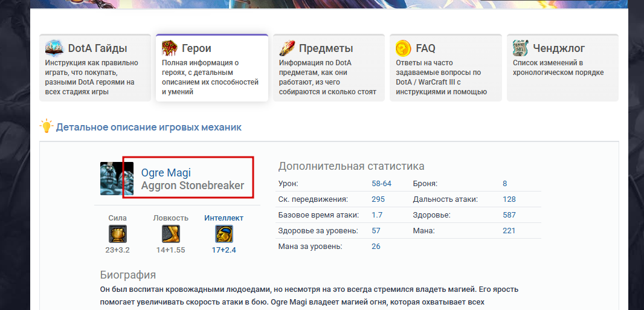Open the Герои tab
This screenshot has width=644, height=310.
[x=212, y=68]
